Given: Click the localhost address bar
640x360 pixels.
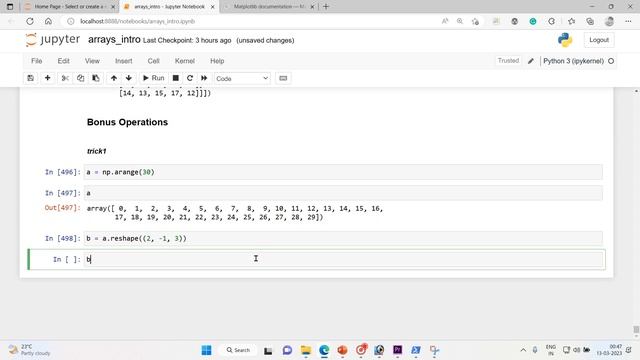Looking at the screenshot, I should pyautogui.click(x=253, y=21).
